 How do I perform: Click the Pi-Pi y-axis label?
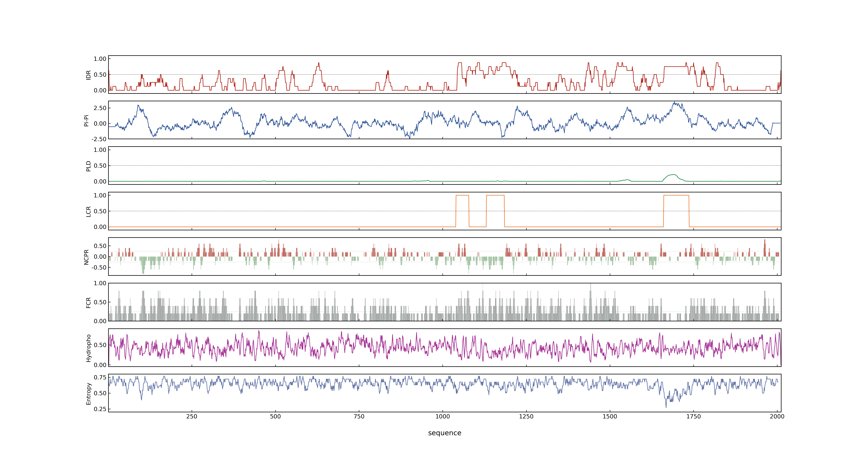coord(87,120)
